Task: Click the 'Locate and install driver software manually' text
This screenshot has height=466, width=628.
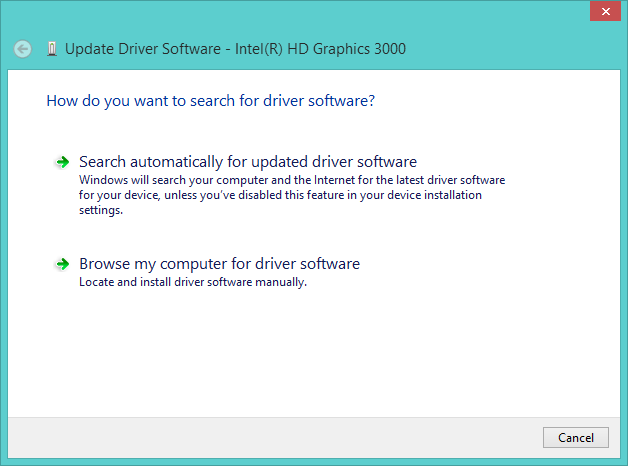Action: 193,282
